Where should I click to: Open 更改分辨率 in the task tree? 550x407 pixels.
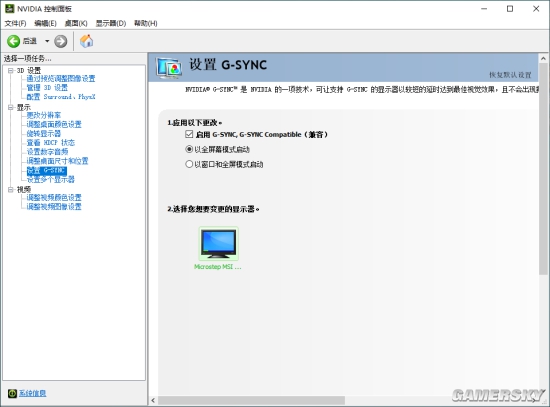click(43, 115)
